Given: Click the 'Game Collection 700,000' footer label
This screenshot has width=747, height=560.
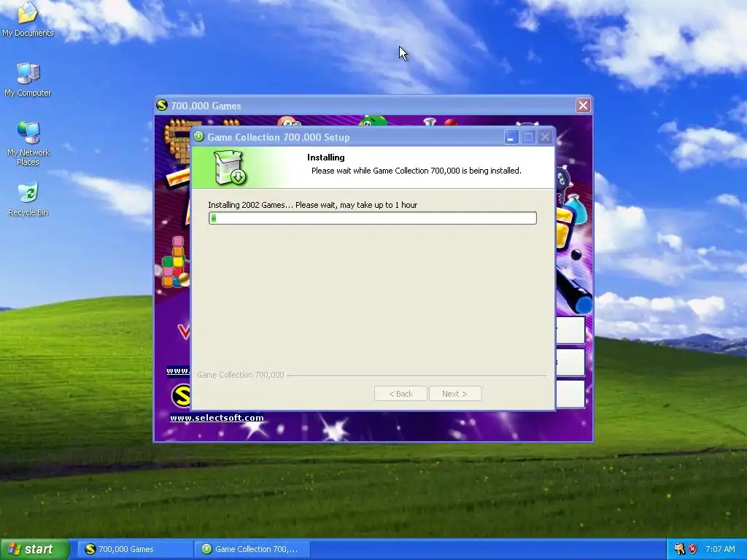Looking at the screenshot, I should click(241, 375).
